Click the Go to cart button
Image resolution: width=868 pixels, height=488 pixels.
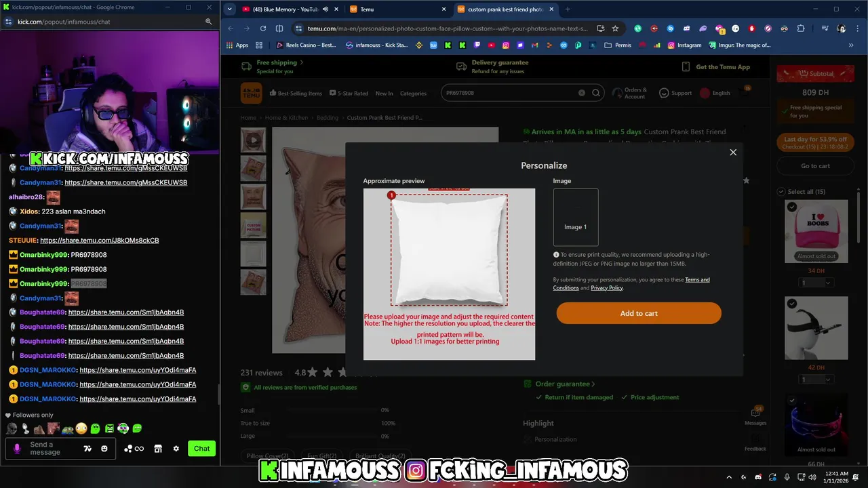click(x=815, y=166)
